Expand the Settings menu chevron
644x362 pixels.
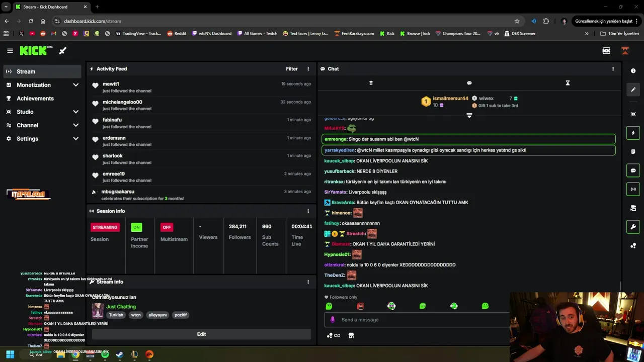[x=75, y=139]
